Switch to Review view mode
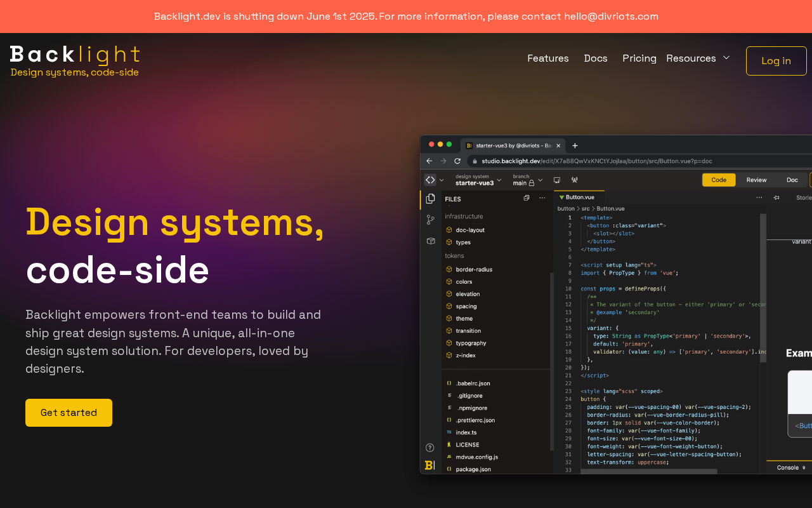This screenshot has height=508, width=812. tap(756, 180)
